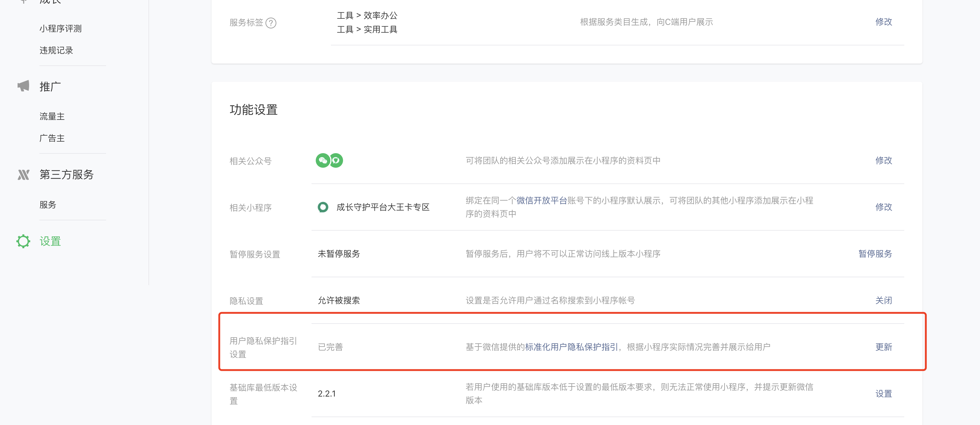Click 关闭 to disable search visibility
Viewport: 980px width, 425px height.
(x=883, y=300)
